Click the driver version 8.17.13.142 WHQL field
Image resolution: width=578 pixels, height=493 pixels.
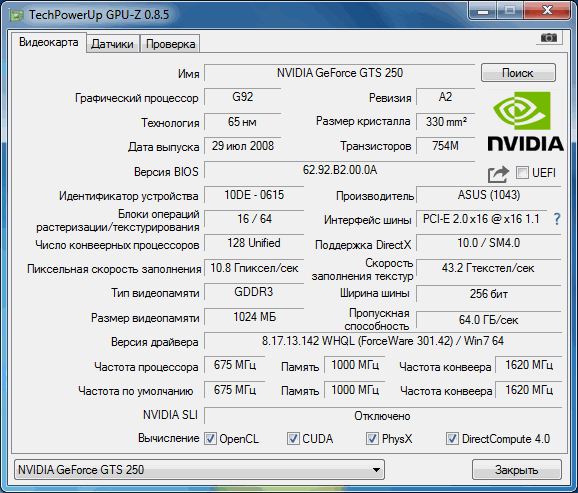pos(383,341)
